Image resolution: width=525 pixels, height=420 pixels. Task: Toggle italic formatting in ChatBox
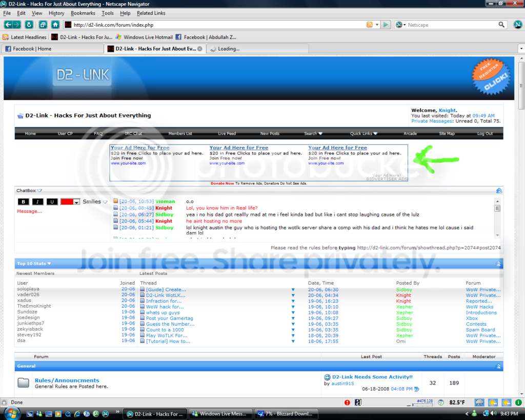37,202
